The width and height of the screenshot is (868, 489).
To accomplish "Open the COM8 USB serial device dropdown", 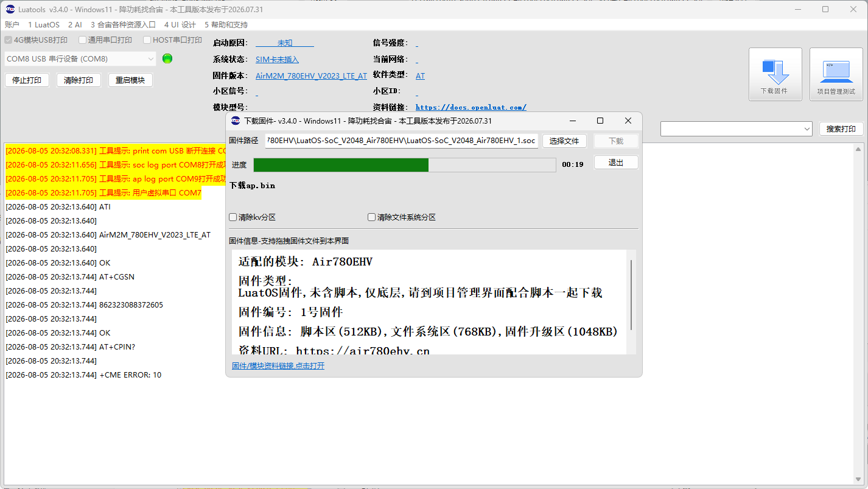I will 80,59.
